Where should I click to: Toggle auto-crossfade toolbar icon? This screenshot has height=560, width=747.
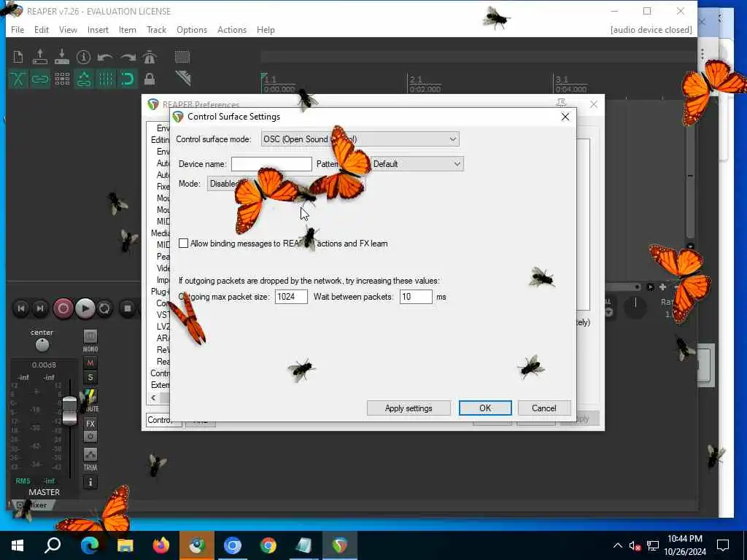18,79
